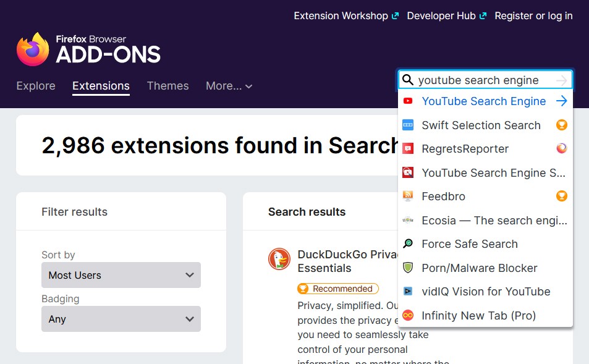Click the magnifying glass search icon

coord(407,80)
